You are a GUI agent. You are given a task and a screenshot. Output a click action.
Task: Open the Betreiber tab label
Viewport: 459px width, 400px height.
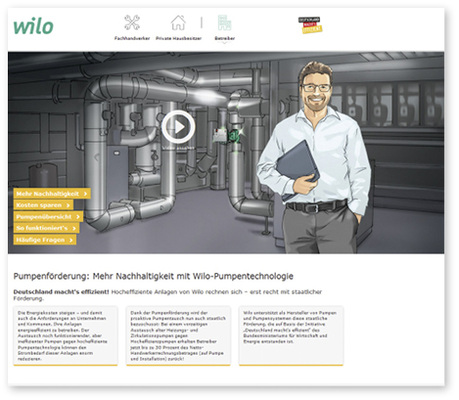225,38
